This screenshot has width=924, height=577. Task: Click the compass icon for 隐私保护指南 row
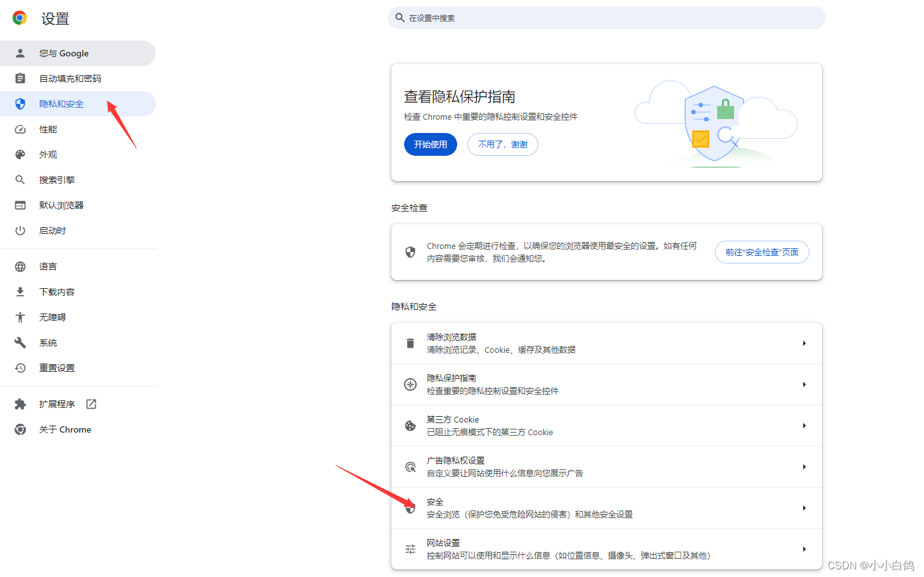[410, 384]
